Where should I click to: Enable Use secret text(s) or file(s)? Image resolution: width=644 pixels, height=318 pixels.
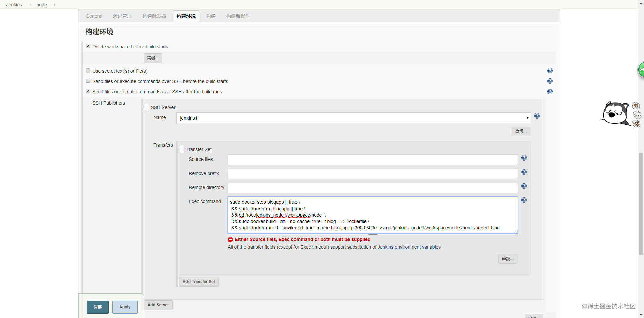point(88,70)
